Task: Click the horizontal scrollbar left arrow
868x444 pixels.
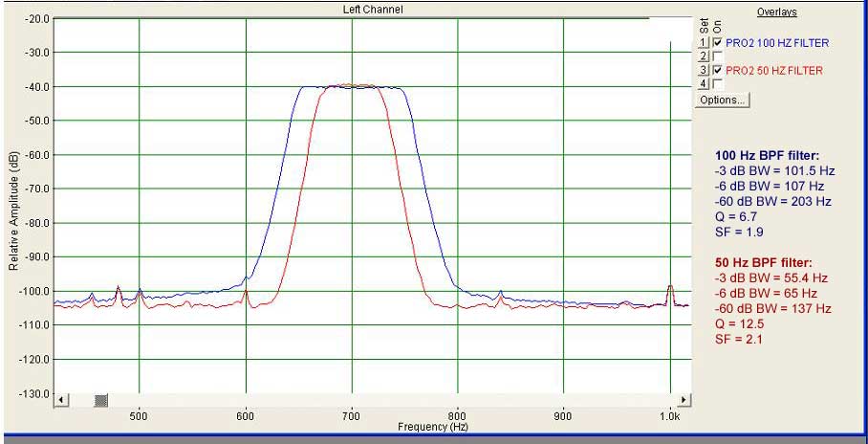Action: (61, 400)
